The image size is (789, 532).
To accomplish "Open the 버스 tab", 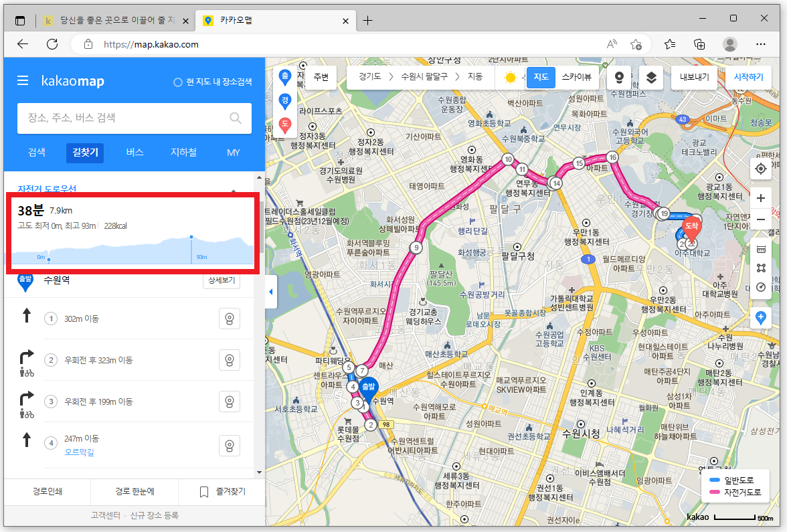I will (135, 153).
